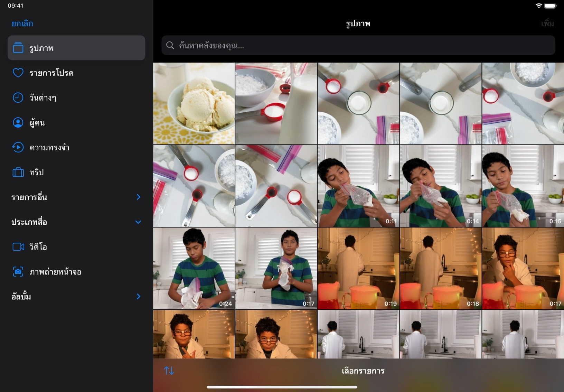Select the clock icon for Days

18,98
